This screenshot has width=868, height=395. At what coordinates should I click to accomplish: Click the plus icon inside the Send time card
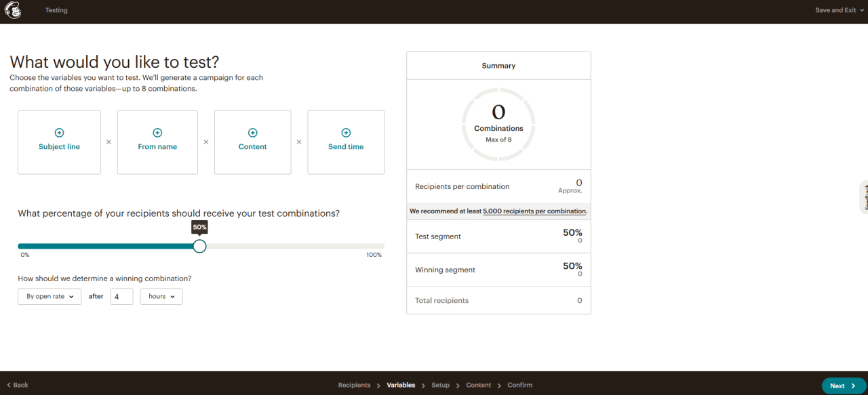pyautogui.click(x=346, y=133)
